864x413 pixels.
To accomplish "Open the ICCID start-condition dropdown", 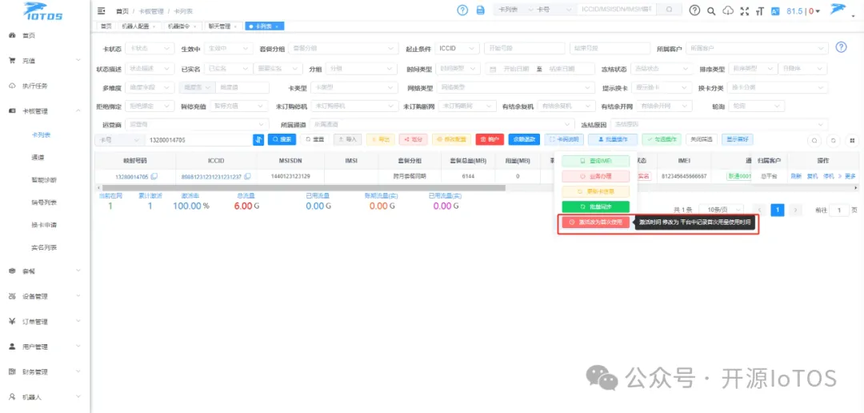I will pos(457,48).
